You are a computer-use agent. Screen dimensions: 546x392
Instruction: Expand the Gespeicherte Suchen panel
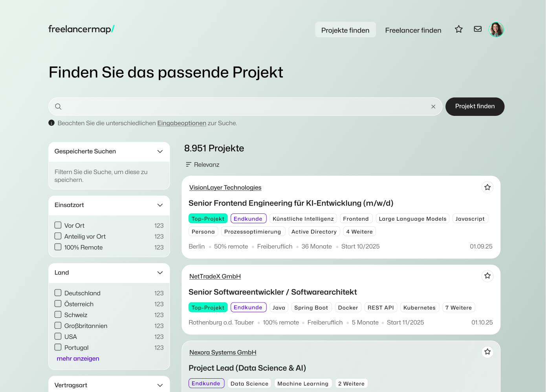[160, 152]
